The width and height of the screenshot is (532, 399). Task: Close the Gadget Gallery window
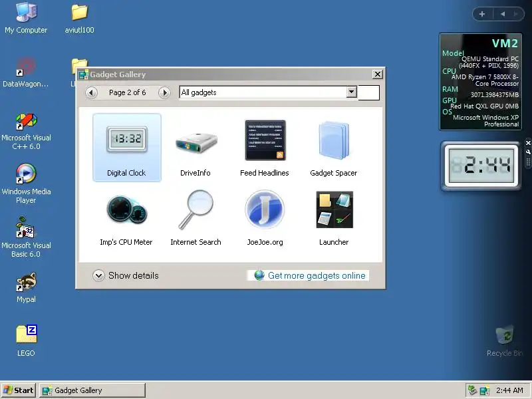tap(378, 74)
